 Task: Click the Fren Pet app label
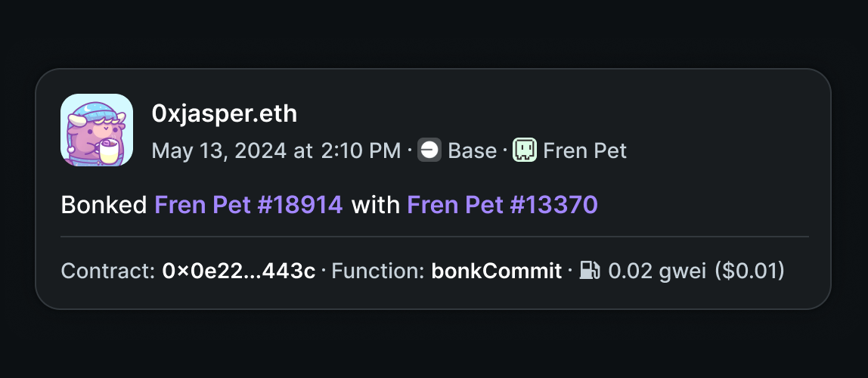tap(585, 150)
